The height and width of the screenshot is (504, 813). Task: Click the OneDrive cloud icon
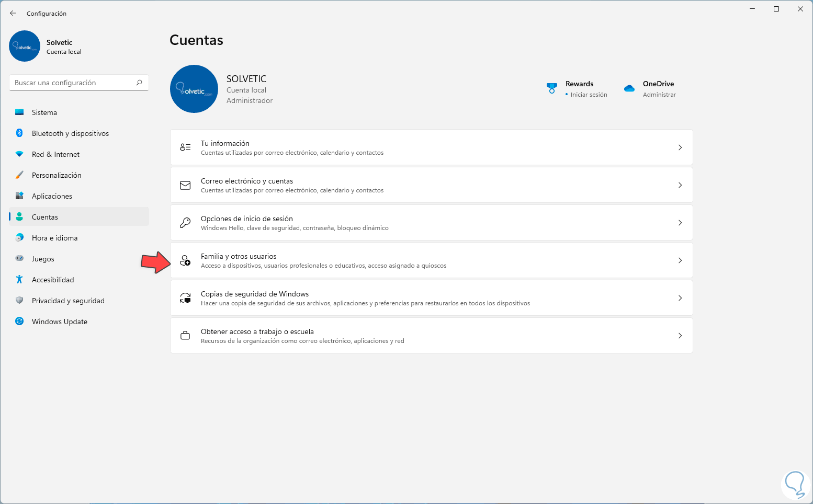(629, 88)
